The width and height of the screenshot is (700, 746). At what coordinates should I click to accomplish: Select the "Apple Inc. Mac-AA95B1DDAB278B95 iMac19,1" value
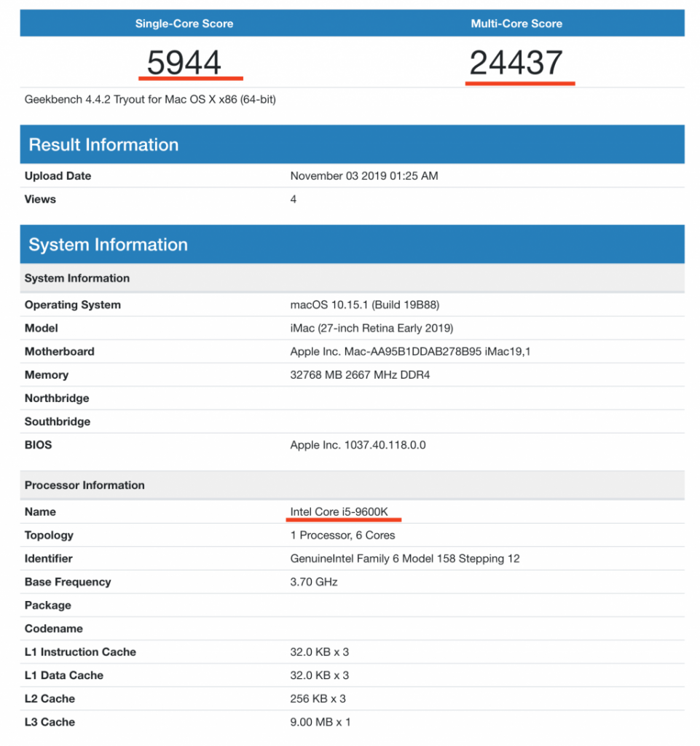[x=410, y=352]
